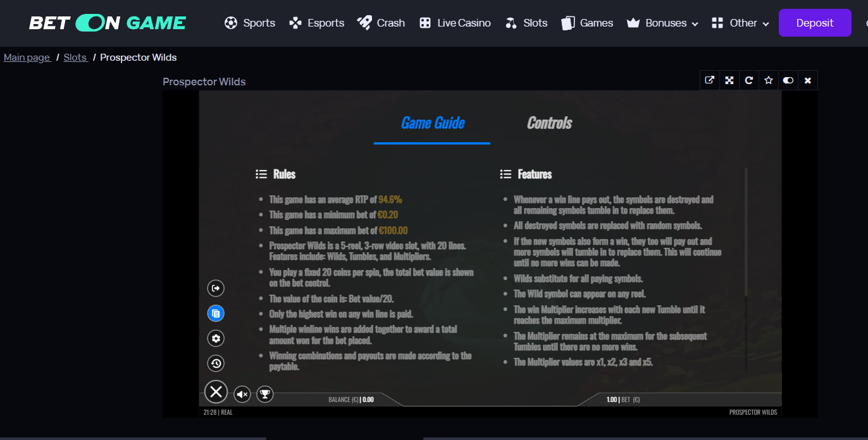Image resolution: width=868 pixels, height=440 pixels.
Task: Enter fullscreen mode for the game
Action: pyautogui.click(x=729, y=80)
